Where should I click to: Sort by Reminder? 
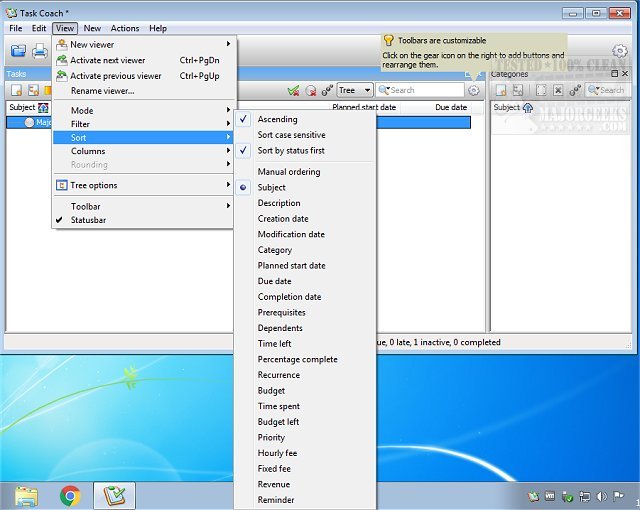pyautogui.click(x=305, y=500)
